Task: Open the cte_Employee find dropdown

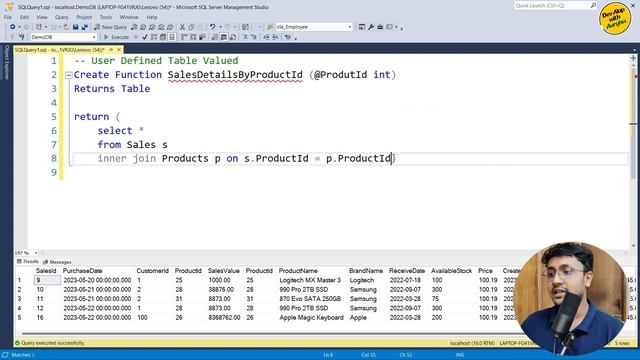Action: pos(350,27)
